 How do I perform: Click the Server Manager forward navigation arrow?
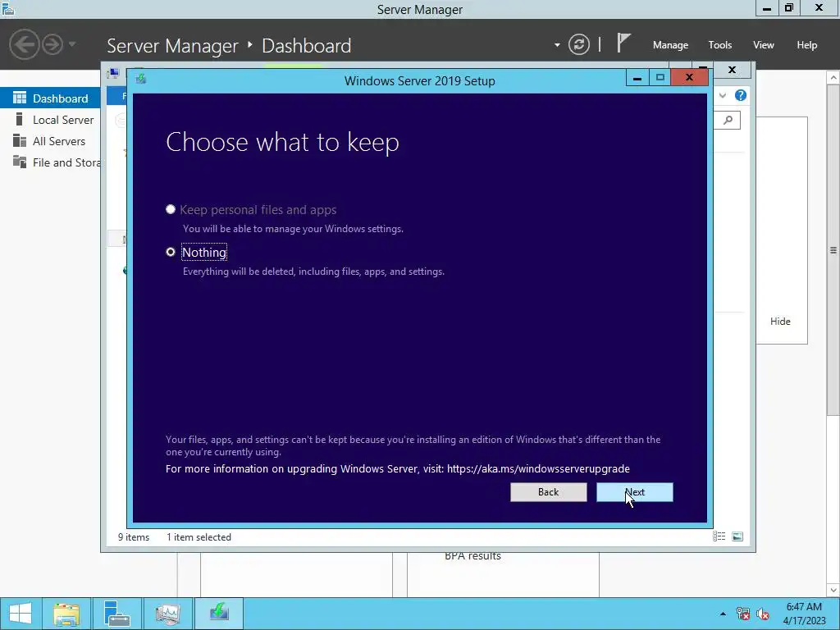(x=52, y=44)
